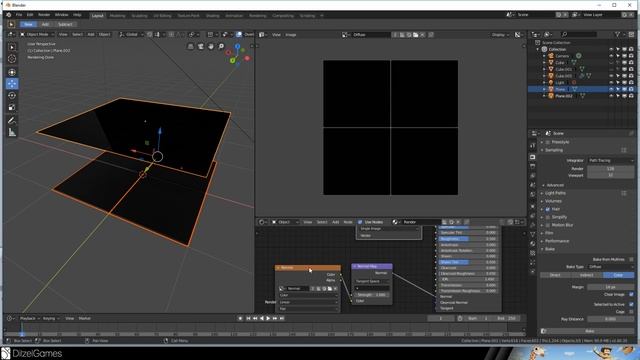
Task: Activate the Move tool in viewport toolbar
Action: tap(12, 84)
